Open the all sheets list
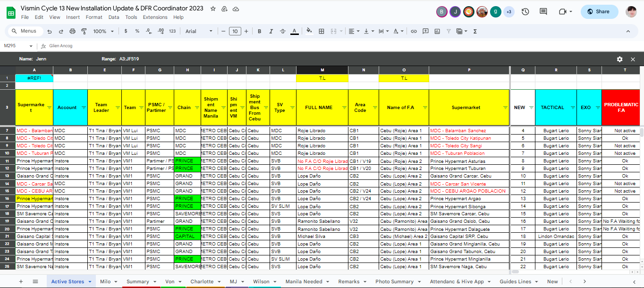Viewport: 644px width, 288px height. coord(35,281)
